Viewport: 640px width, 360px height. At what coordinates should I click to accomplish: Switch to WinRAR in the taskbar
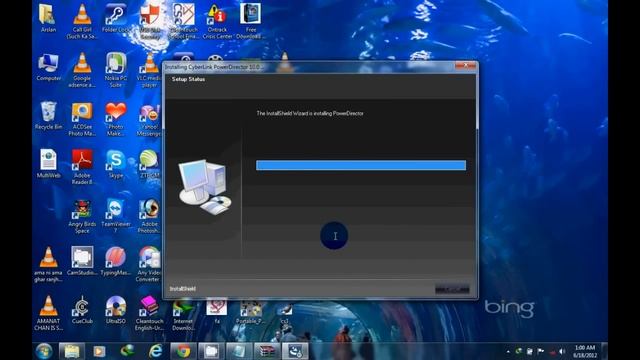(x=267, y=351)
